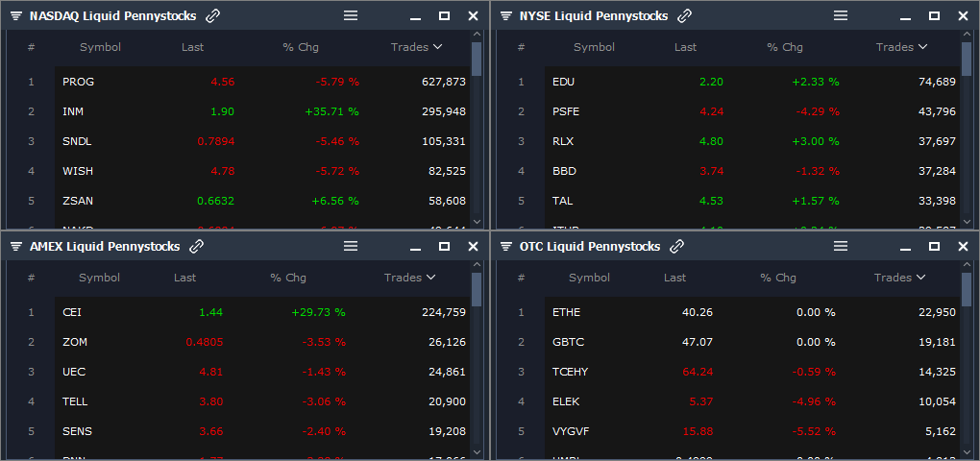Viewport: 980px width, 461px height.
Task: Click the link icon beside NYSE Liquid Pennystocks title
Action: tap(685, 16)
